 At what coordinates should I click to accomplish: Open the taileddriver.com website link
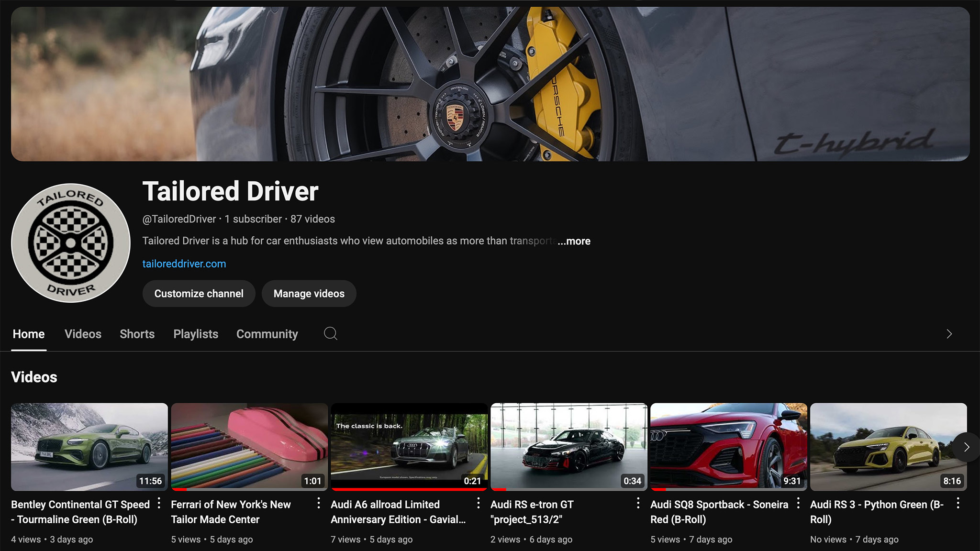pyautogui.click(x=184, y=264)
